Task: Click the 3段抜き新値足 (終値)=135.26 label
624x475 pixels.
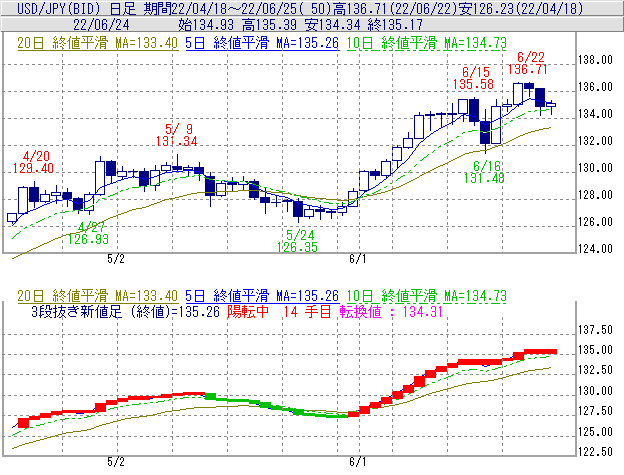Action: tap(125, 311)
